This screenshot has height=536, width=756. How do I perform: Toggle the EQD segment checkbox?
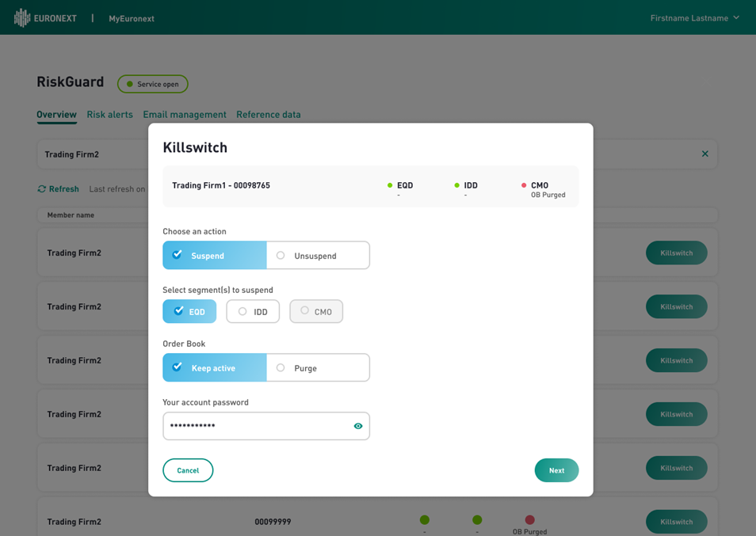point(189,311)
